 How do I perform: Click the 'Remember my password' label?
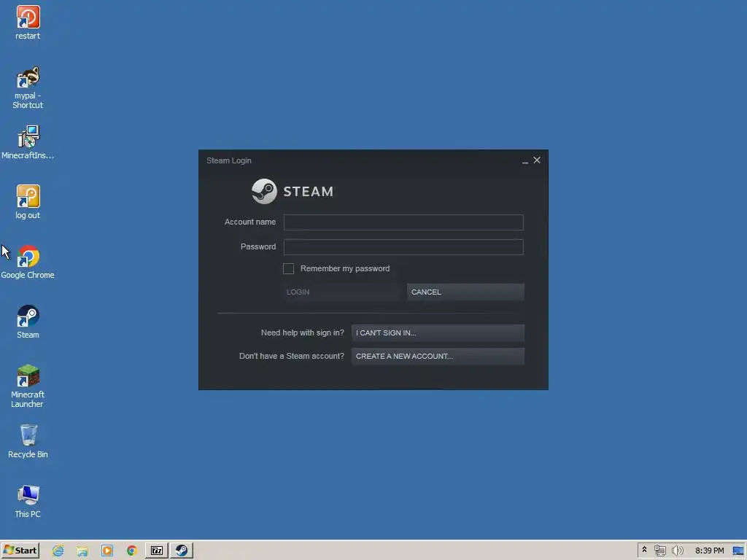345,268
